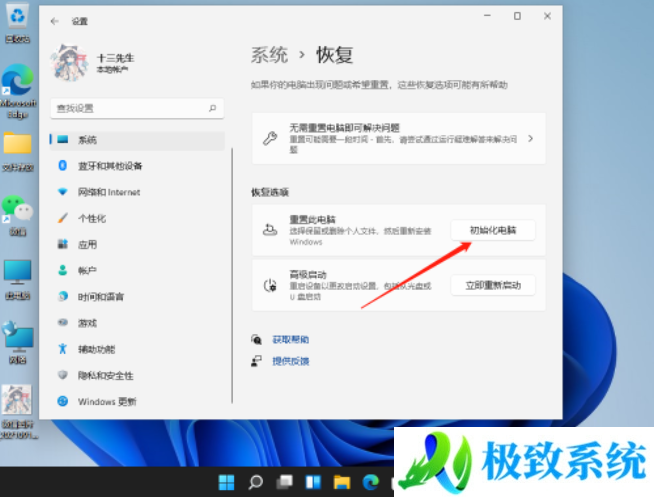Open Edge browser in the taskbar
Viewport: 654px width, 497px height.
coord(370,482)
